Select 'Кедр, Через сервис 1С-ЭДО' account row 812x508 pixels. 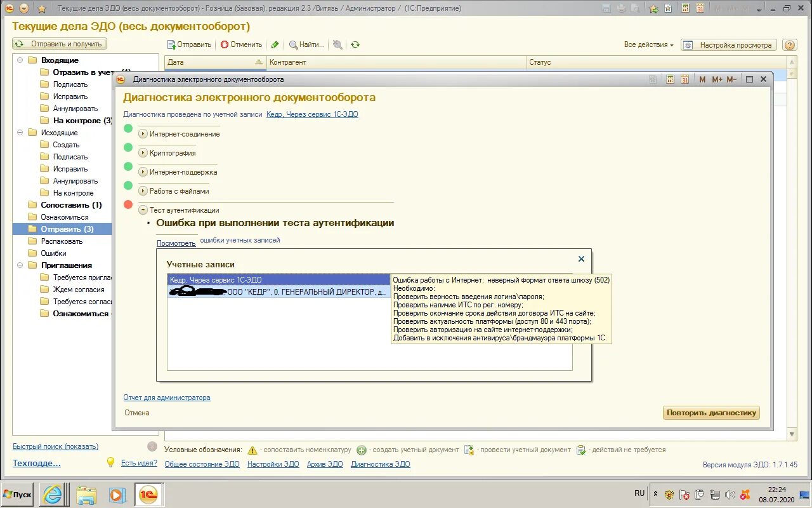coord(279,279)
